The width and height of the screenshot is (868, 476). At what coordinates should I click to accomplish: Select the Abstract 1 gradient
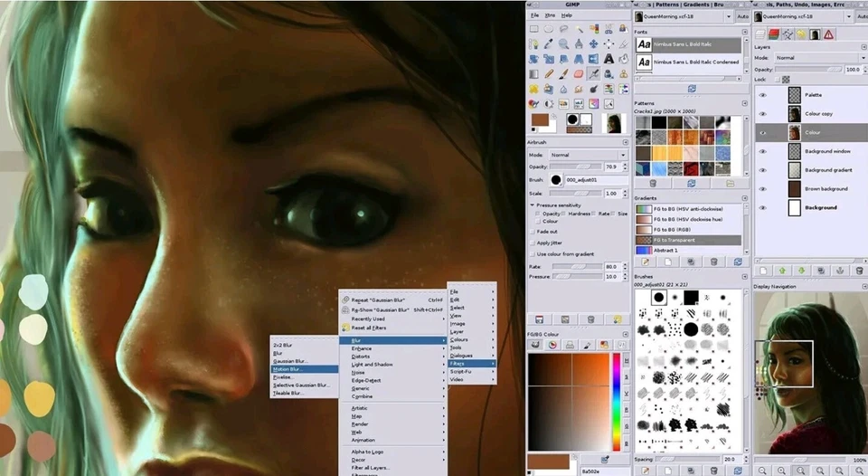[689, 251]
